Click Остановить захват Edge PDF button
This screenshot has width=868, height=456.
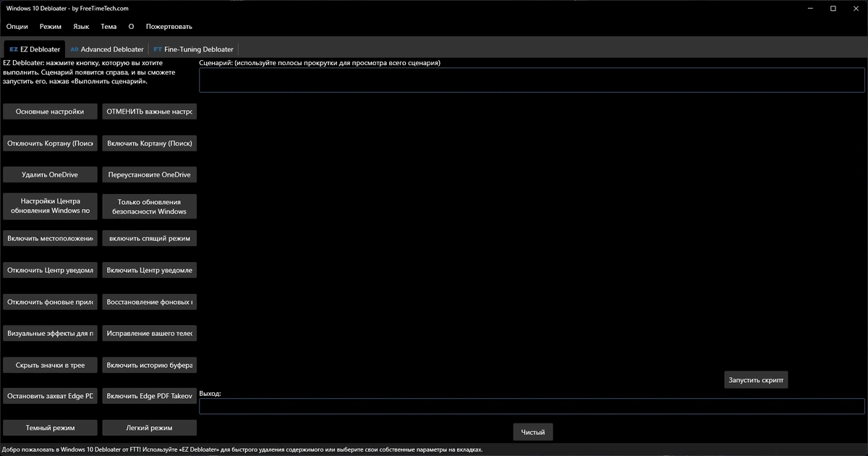click(50, 396)
